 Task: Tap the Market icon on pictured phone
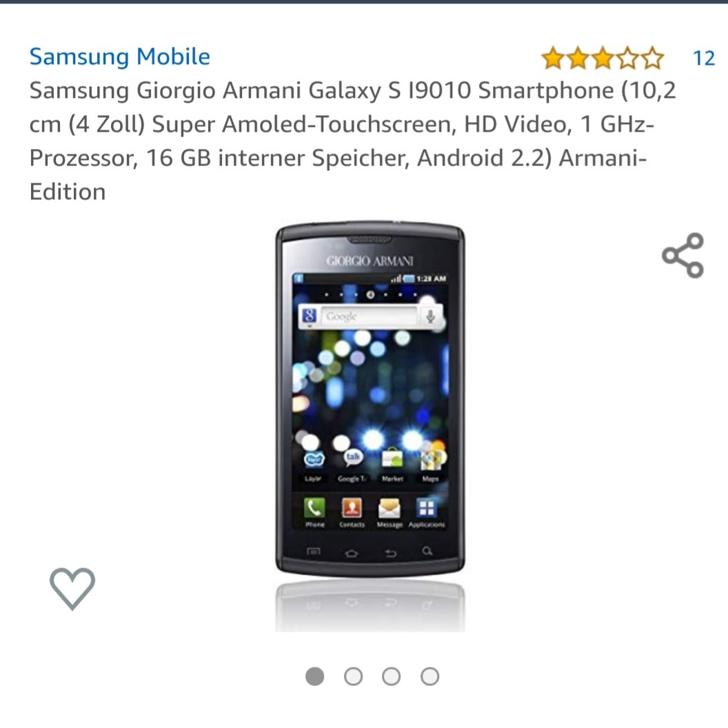[392, 465]
